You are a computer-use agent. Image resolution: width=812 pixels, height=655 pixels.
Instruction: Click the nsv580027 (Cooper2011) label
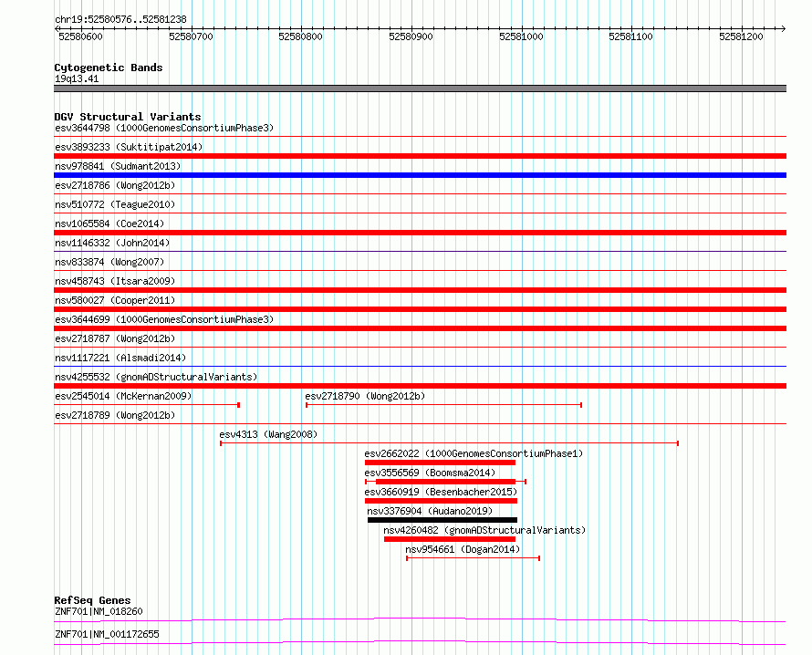coord(115,300)
